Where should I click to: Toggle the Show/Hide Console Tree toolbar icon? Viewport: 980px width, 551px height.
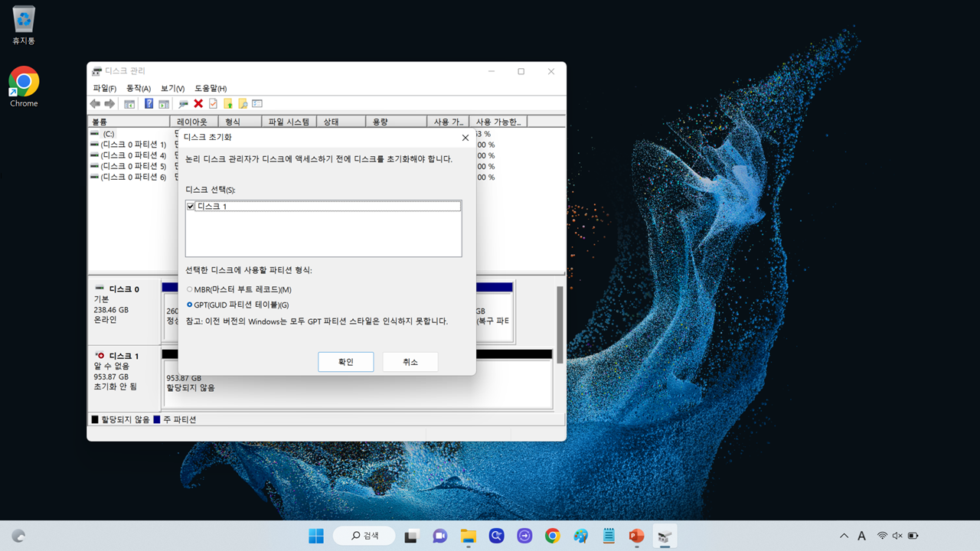129,103
